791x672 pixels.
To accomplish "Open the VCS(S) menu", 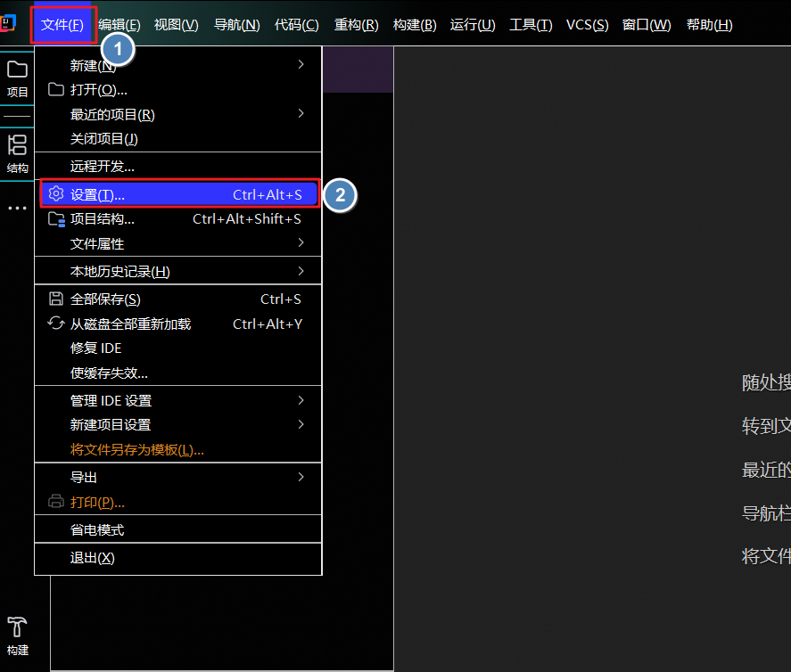I will [587, 24].
